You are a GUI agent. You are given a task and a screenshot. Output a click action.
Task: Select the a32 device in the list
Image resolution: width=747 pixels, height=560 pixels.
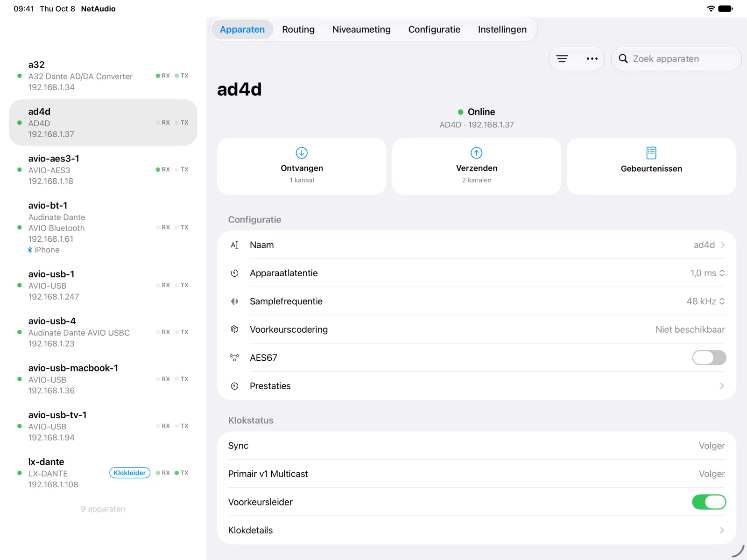click(x=103, y=76)
